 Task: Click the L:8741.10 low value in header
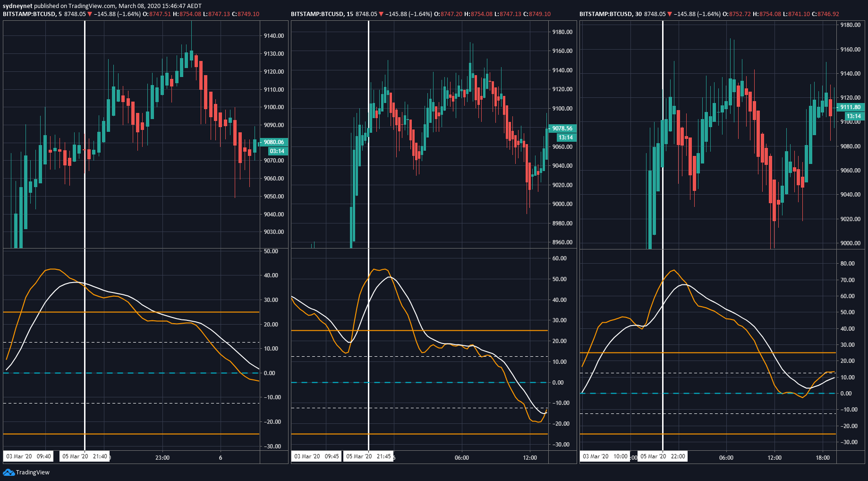pyautogui.click(x=796, y=14)
